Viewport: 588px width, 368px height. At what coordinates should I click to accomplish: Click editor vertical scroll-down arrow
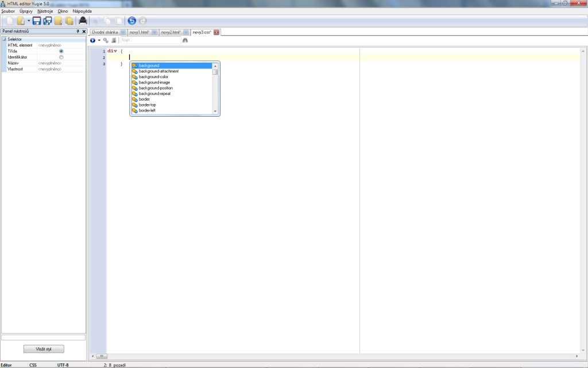click(583, 350)
